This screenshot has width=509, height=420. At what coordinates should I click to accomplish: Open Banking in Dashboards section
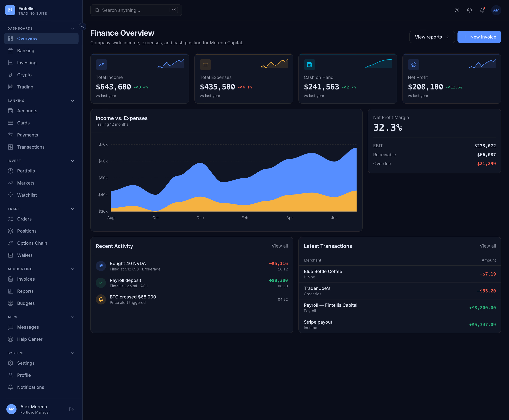[41, 51]
